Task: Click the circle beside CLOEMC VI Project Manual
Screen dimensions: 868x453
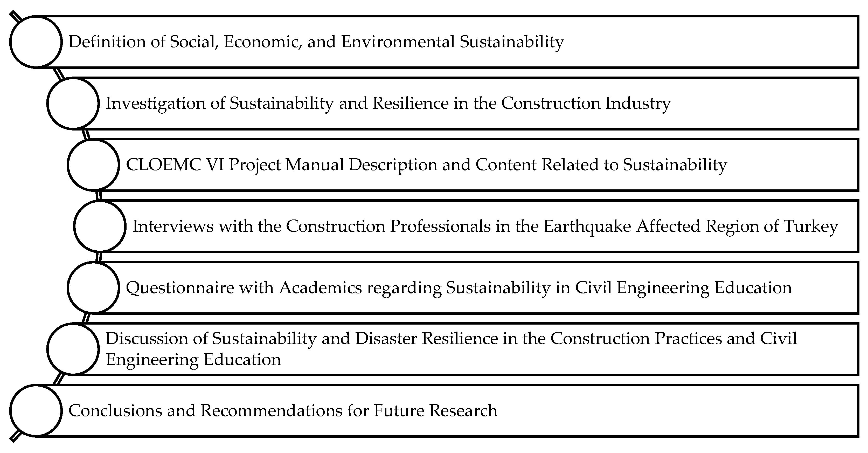Action: pyautogui.click(x=93, y=165)
